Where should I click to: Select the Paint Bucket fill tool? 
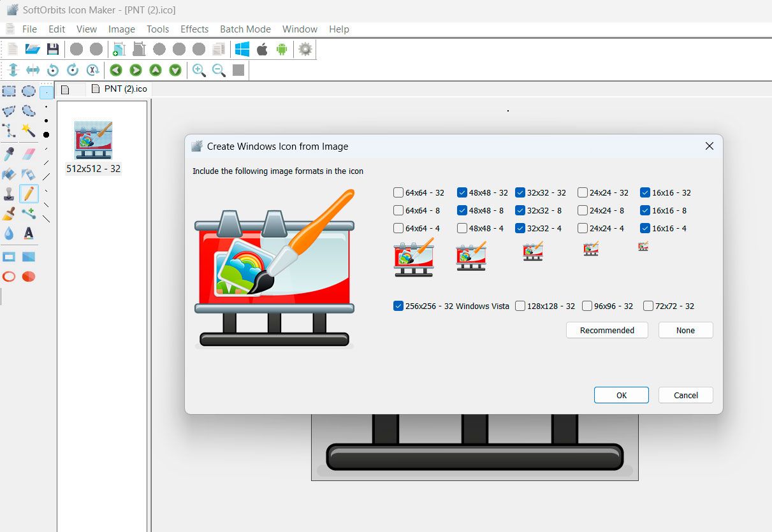(8, 174)
